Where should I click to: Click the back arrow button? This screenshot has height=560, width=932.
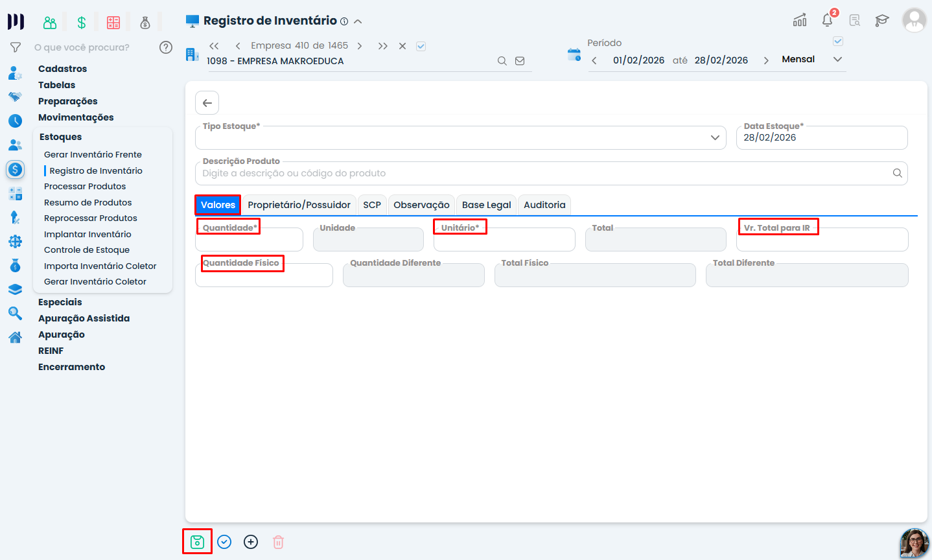tap(207, 103)
